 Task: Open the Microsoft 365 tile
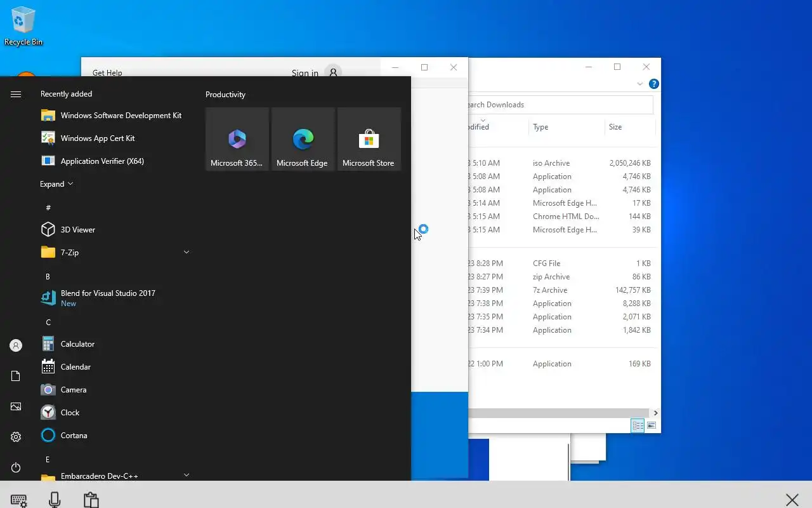tap(237, 139)
